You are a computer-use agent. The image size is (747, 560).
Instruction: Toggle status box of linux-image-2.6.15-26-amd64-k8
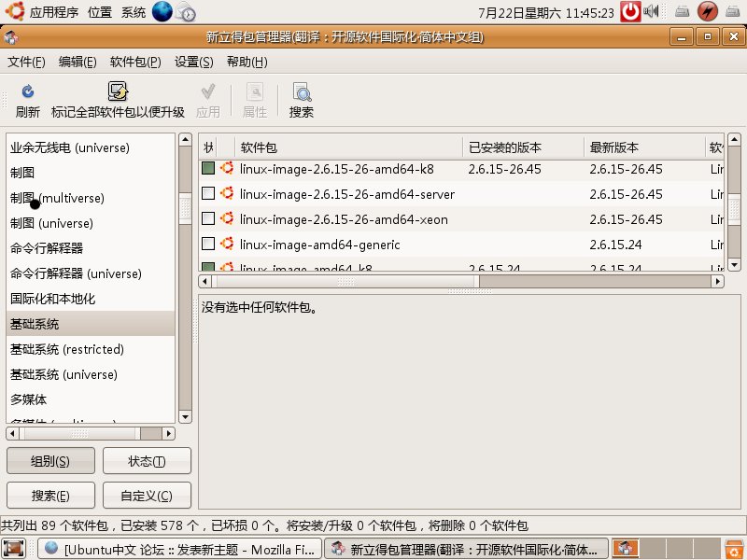click(208, 168)
